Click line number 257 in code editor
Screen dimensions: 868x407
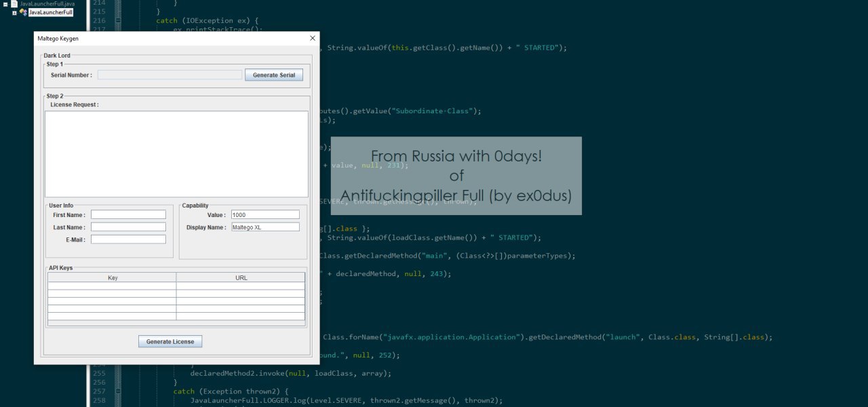[99, 391]
